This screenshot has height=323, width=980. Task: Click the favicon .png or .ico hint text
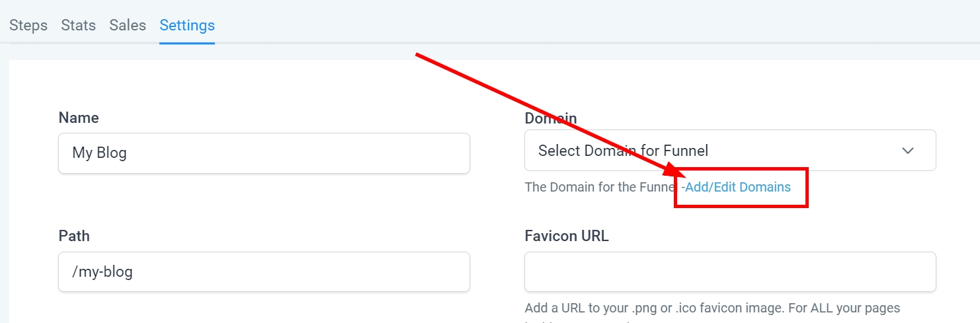pyautogui.click(x=712, y=308)
